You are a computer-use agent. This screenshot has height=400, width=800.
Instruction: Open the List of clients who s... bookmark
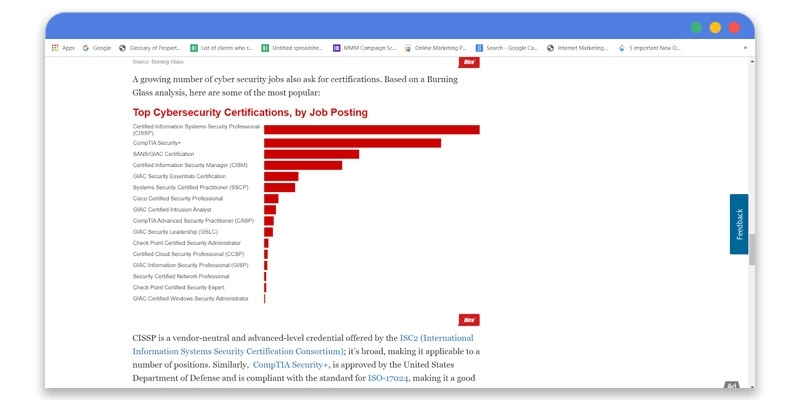(222, 48)
